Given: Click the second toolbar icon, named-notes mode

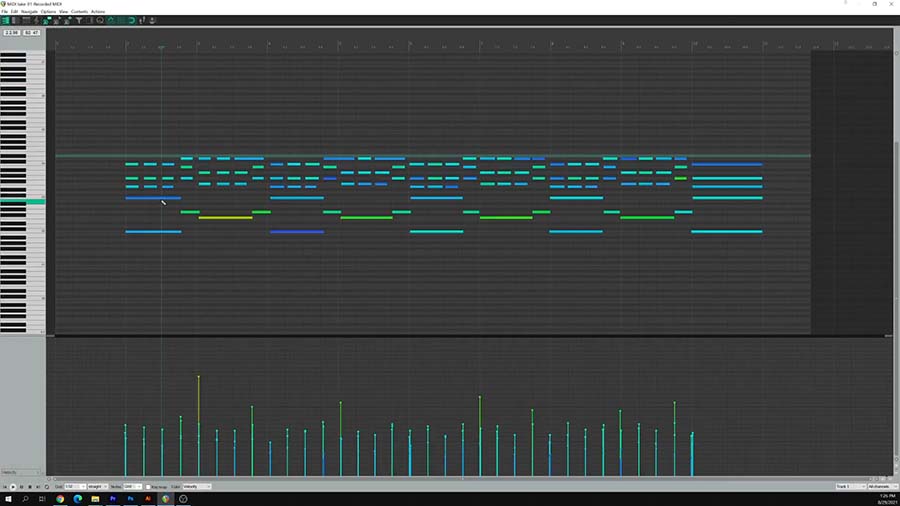Looking at the screenshot, I should pyautogui.click(x=15, y=20).
